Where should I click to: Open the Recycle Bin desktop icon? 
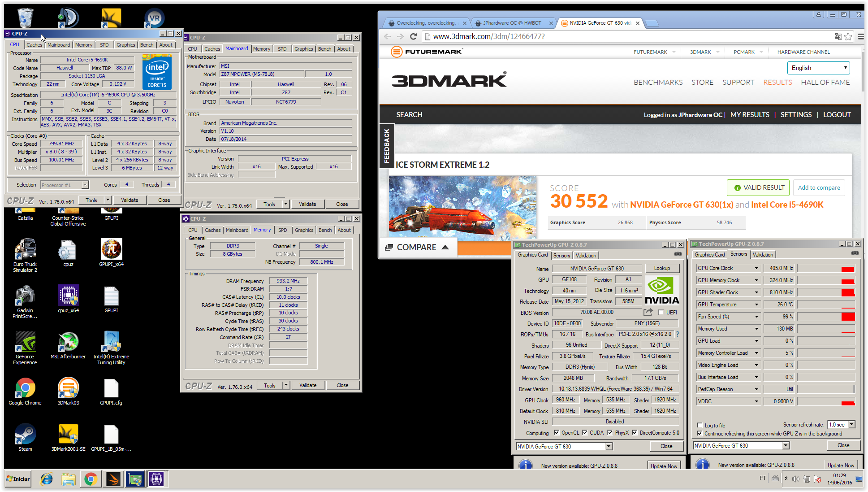pos(25,18)
